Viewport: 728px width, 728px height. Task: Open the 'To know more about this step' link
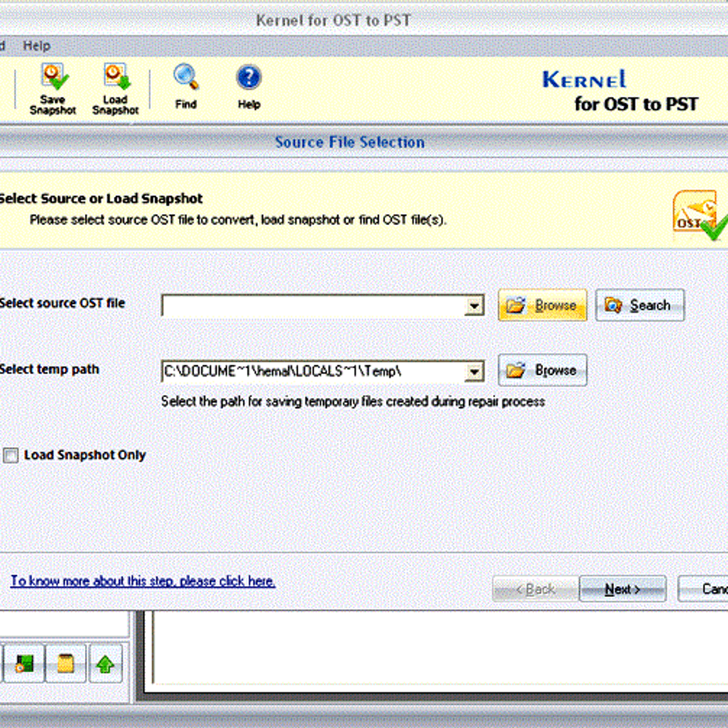[143, 581]
